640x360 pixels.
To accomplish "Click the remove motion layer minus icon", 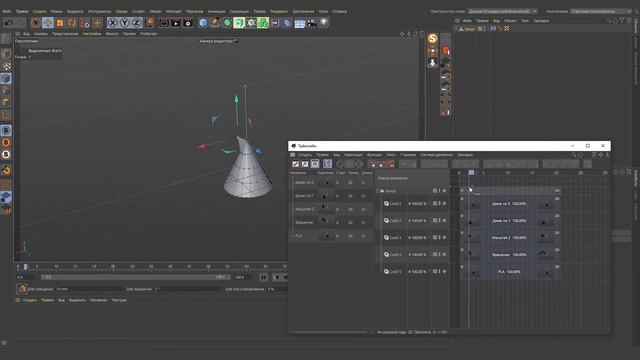I will 391,164.
